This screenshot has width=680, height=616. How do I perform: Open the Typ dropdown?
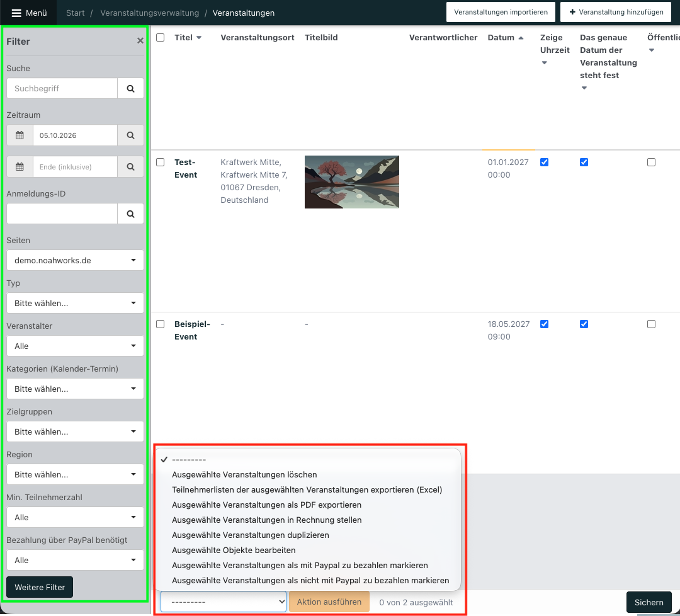[75, 303]
